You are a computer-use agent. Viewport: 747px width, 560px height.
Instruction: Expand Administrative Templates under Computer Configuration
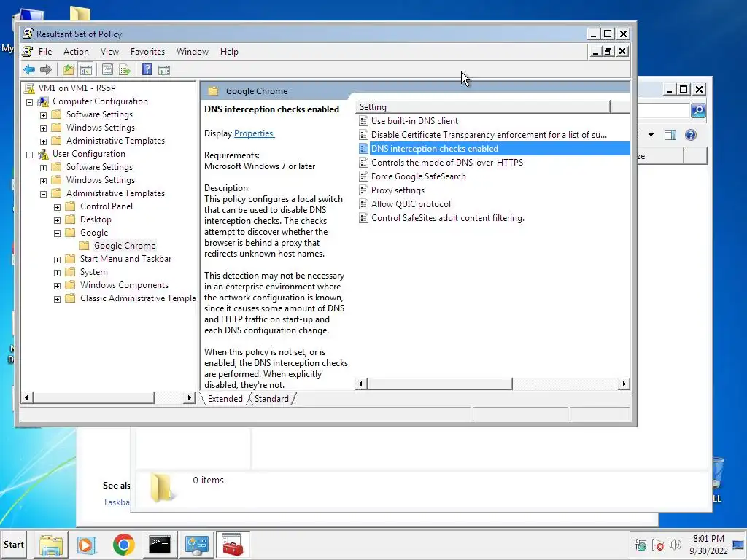click(x=43, y=141)
